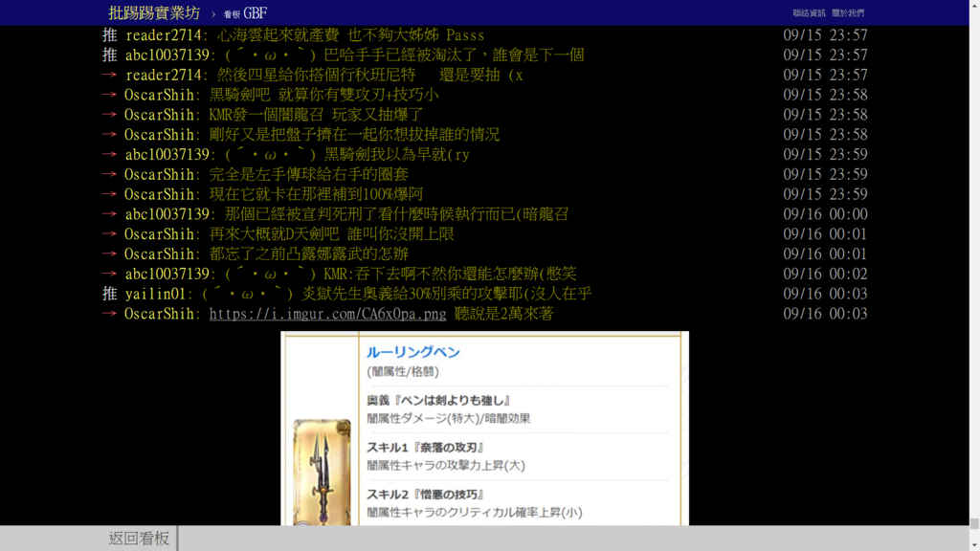
Task: Select the スキル1『奈落の攻刃』 heading
Action: click(x=426, y=448)
